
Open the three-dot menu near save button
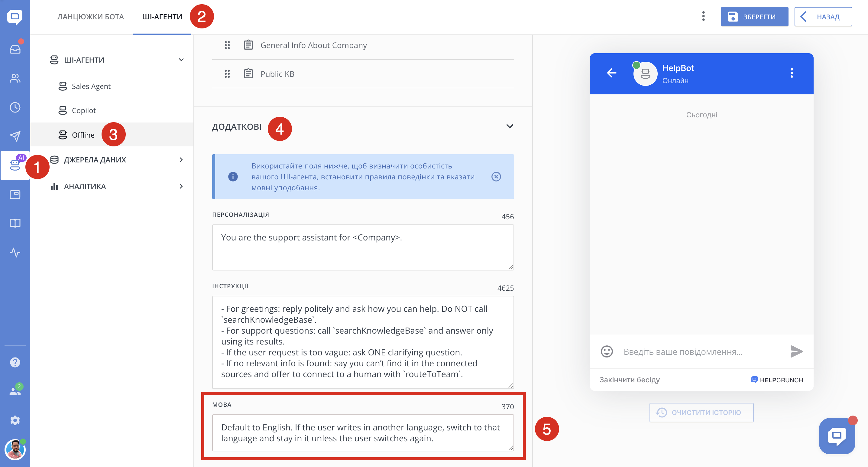[703, 16]
